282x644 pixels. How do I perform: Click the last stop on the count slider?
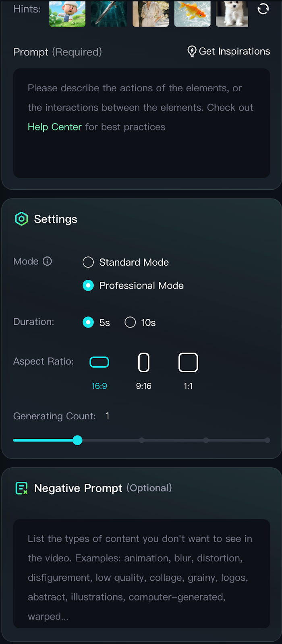267,440
